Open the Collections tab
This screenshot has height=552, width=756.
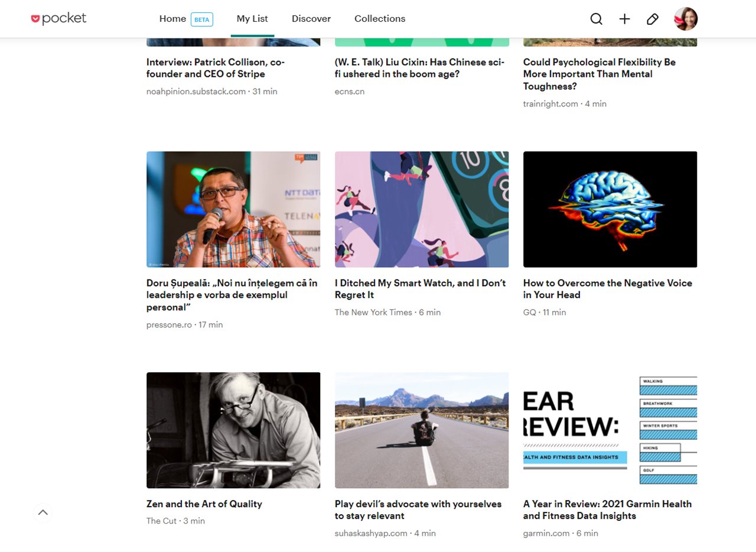tap(380, 19)
